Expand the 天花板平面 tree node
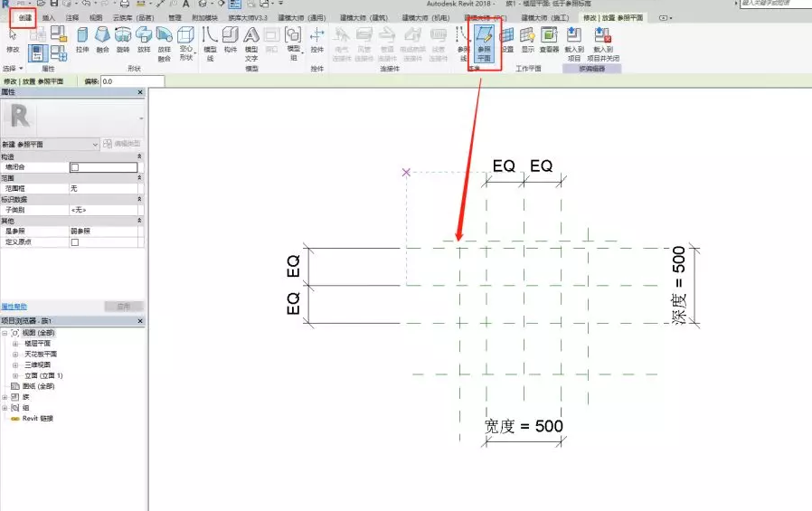The image size is (812, 511). pos(15,355)
